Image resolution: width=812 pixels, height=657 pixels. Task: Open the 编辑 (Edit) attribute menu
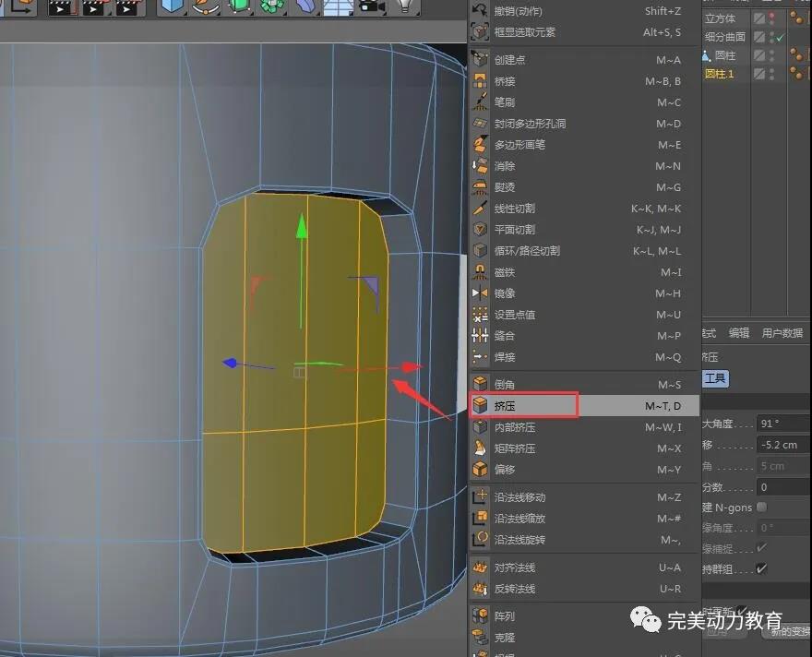[739, 333]
